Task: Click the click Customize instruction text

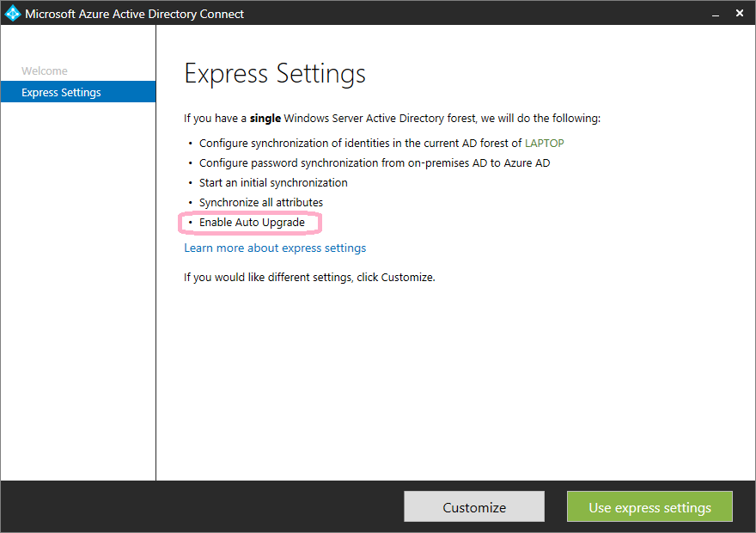Action: click(309, 277)
